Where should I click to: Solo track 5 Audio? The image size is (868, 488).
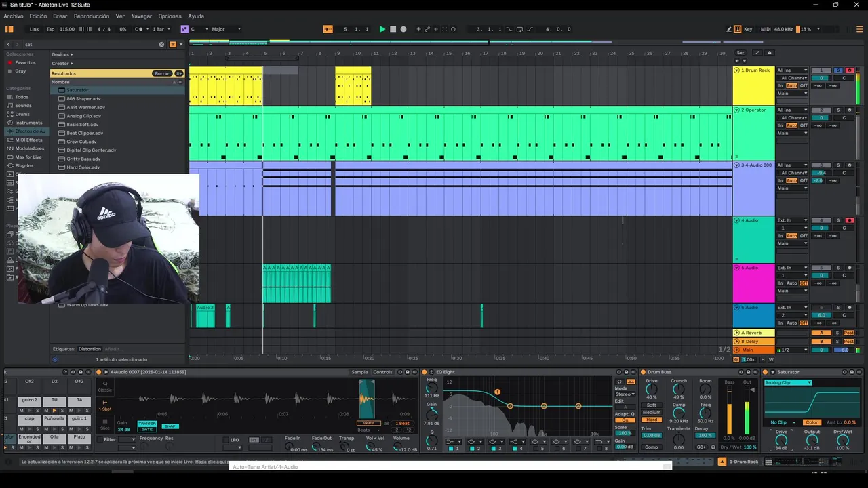838,268
